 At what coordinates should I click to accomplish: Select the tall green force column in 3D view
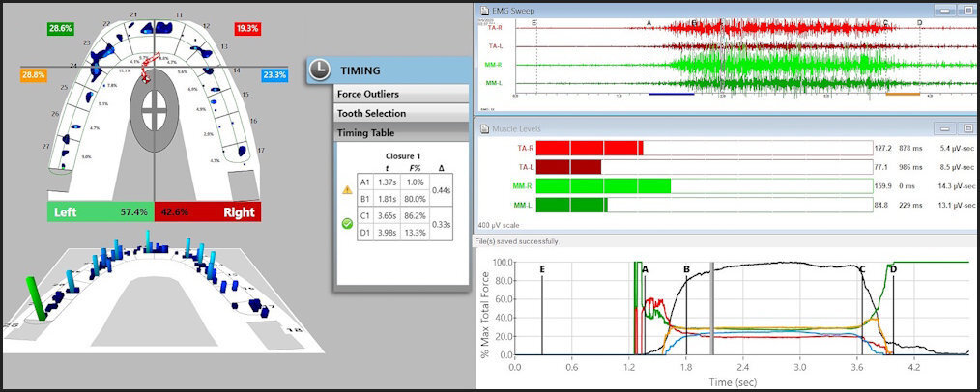click(36, 297)
